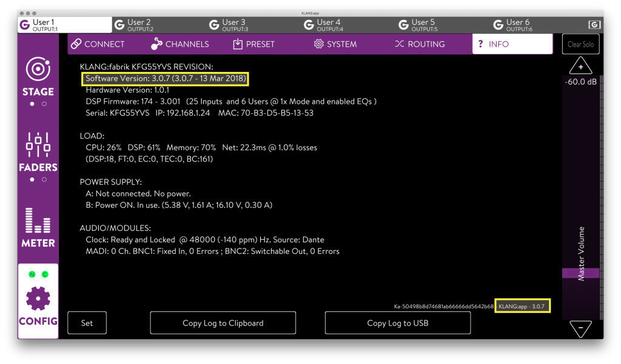Click the Serial: KFG55YVS value
The width and height of the screenshot is (621, 364).
point(118,113)
